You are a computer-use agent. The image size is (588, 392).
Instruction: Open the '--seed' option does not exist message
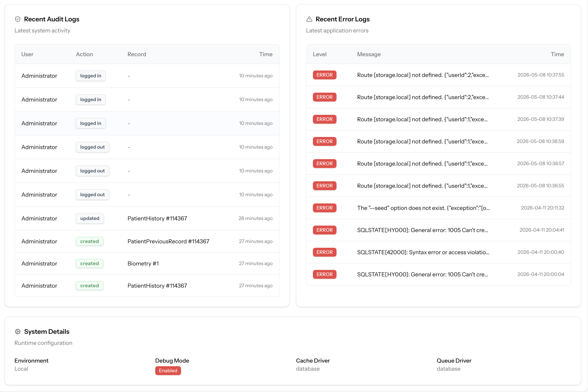(423, 208)
